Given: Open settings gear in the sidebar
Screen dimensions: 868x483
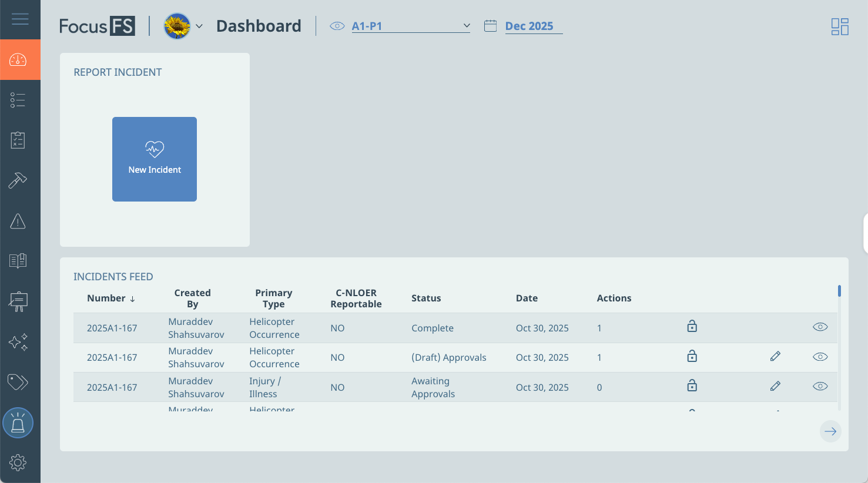Looking at the screenshot, I should 18,463.
